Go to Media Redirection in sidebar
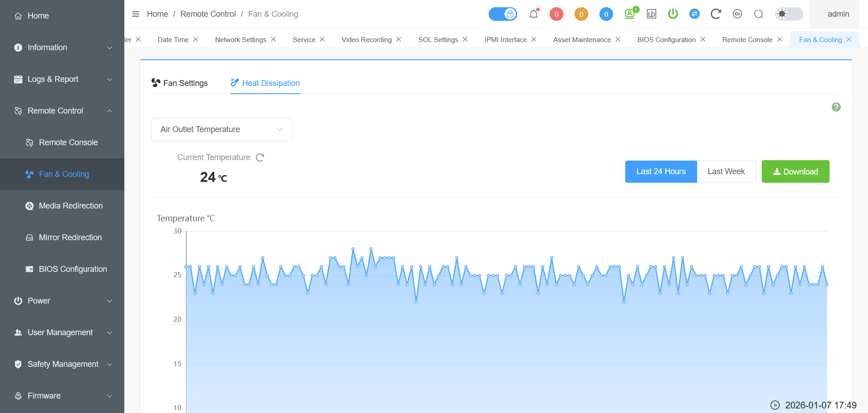 71,206
